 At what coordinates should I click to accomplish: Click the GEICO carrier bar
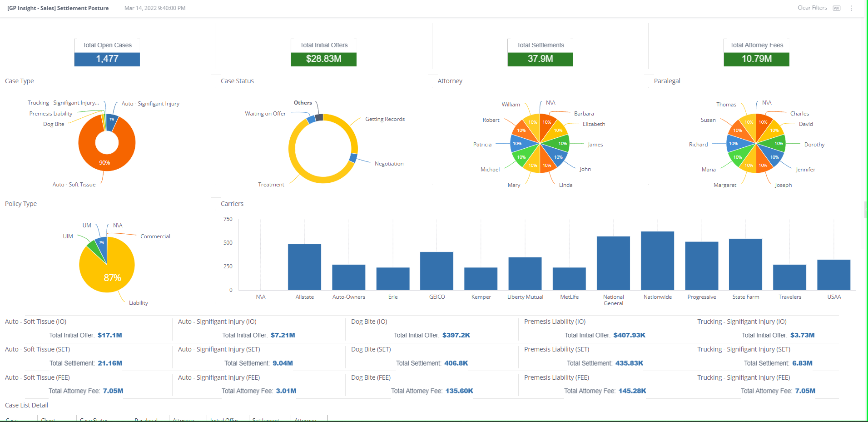[437, 271]
